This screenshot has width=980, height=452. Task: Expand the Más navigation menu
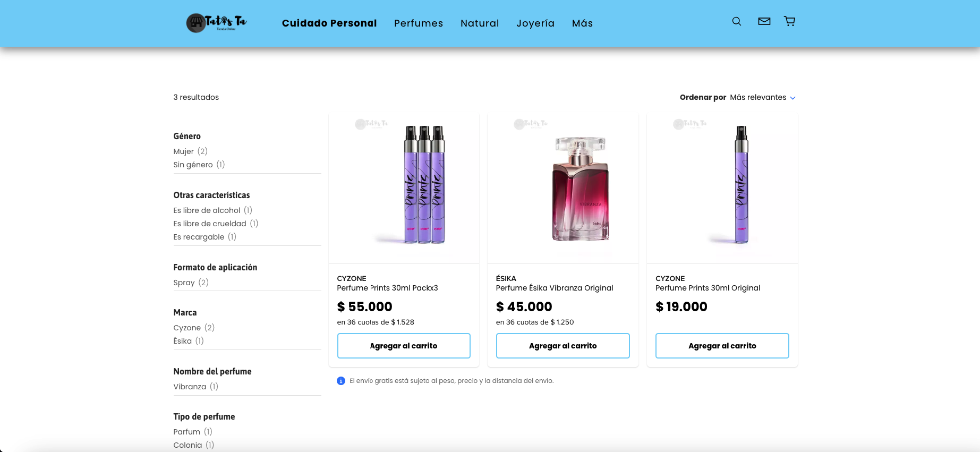(582, 23)
